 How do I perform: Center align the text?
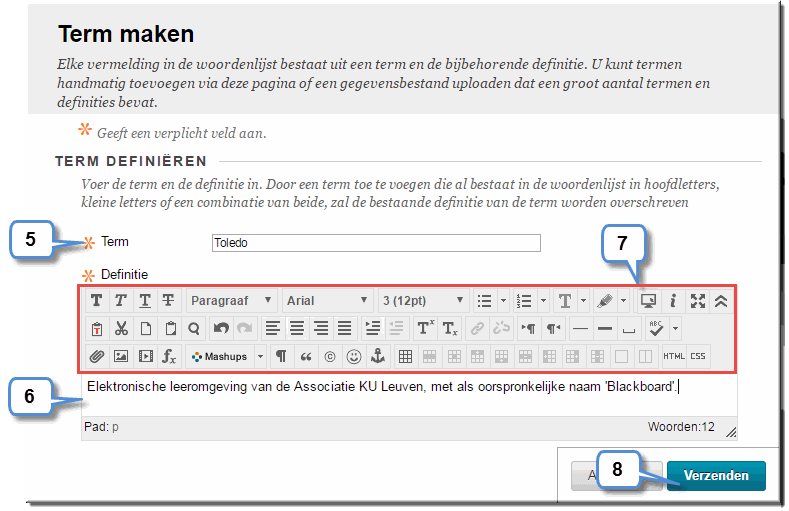[297, 329]
